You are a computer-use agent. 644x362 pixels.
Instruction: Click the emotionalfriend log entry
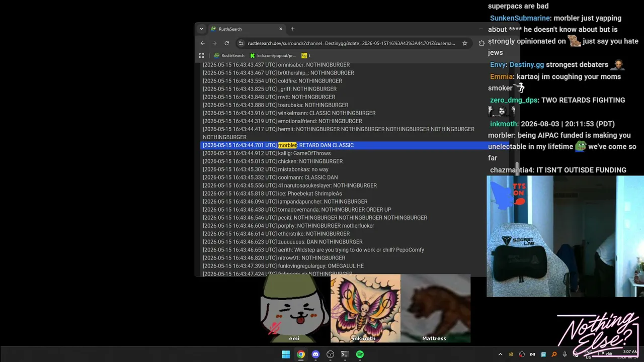(x=282, y=121)
